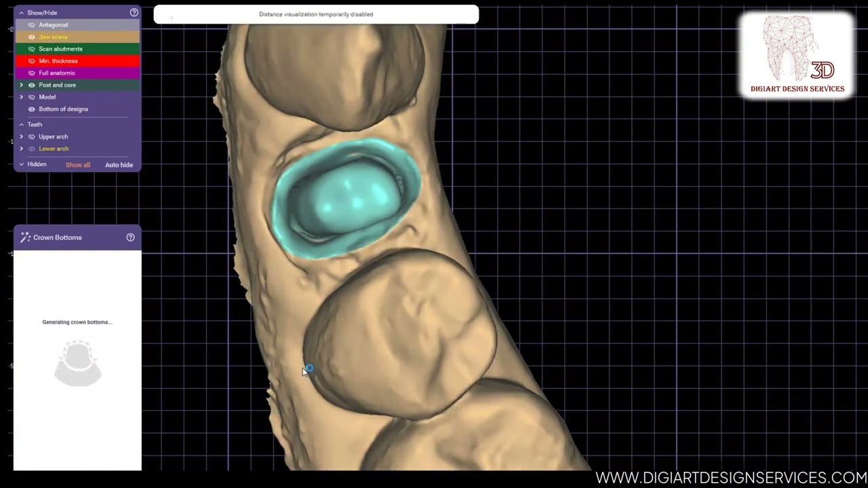Toggle visibility eye for Bottom of designs
Viewport: 868px width, 488px height.
[31, 109]
